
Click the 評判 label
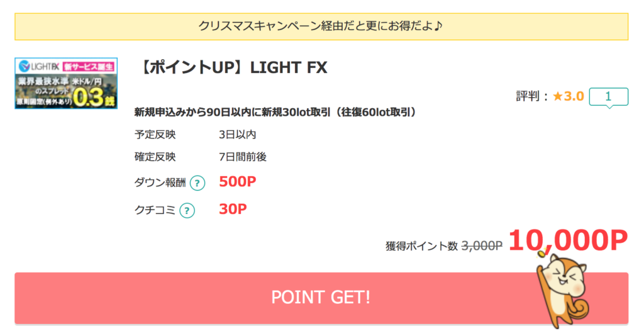pos(528,96)
